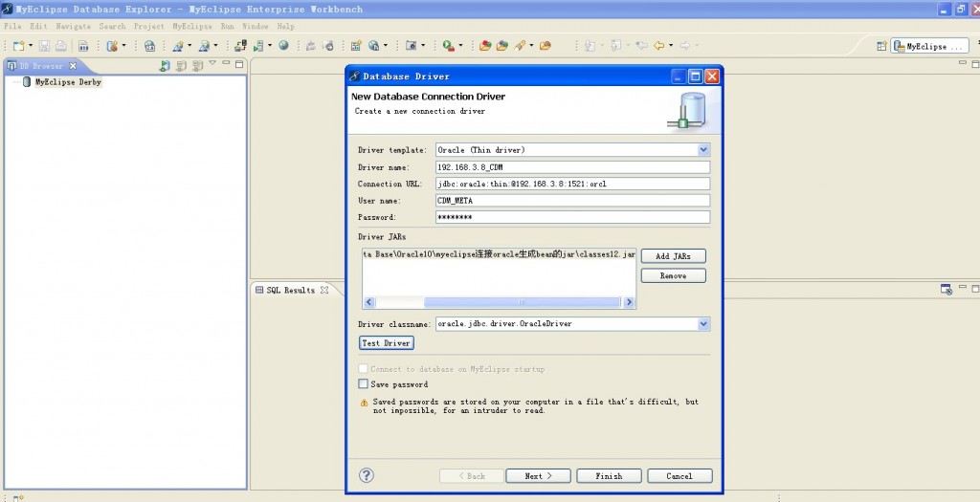The width and height of the screenshot is (980, 502).
Task: Open the Driver template dropdown
Action: point(703,150)
